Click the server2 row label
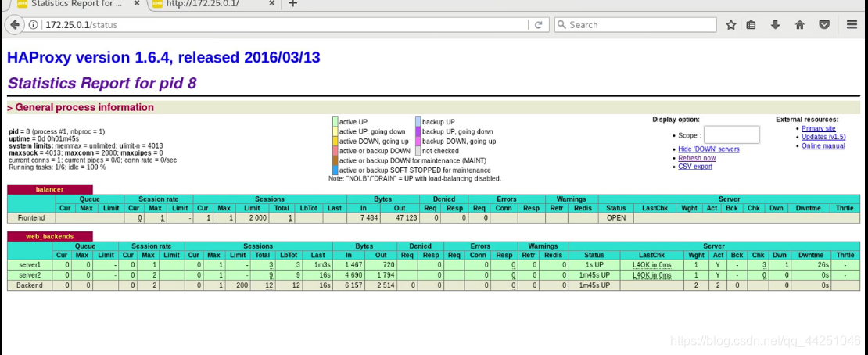The width and height of the screenshot is (868, 355). coord(30,275)
